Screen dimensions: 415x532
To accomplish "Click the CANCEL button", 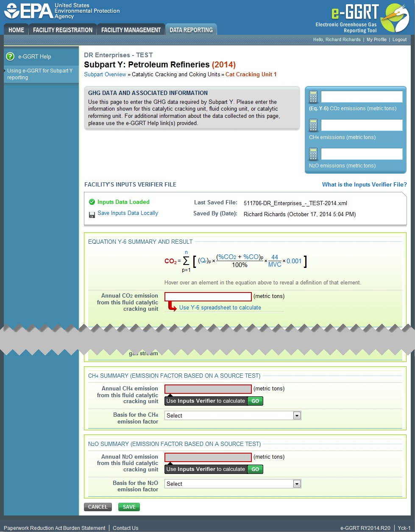I will 98,507.
